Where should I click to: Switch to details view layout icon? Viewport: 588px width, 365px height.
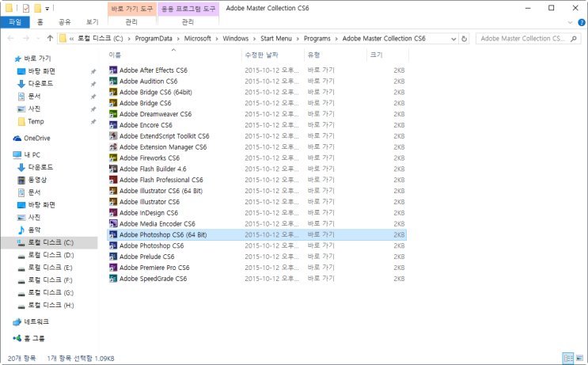click(568, 358)
